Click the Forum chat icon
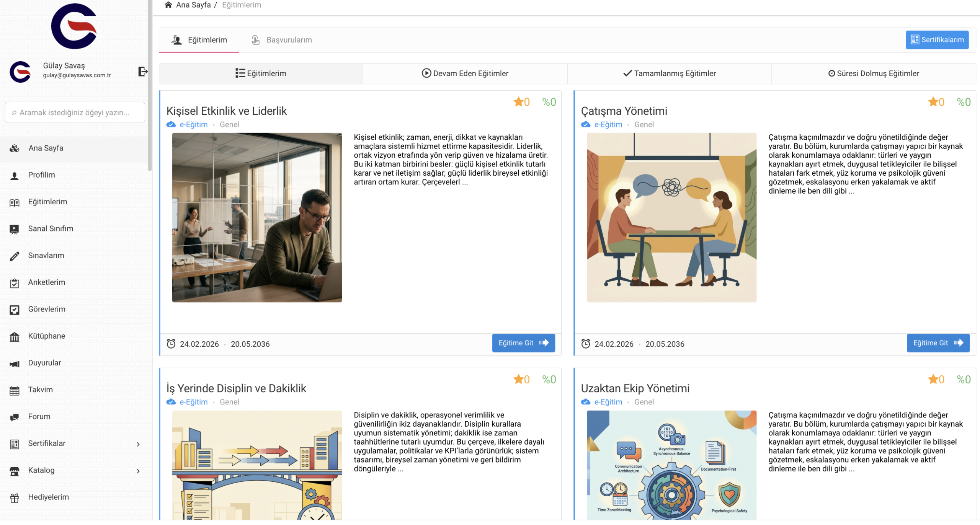This screenshot has width=980, height=525. [x=15, y=417]
